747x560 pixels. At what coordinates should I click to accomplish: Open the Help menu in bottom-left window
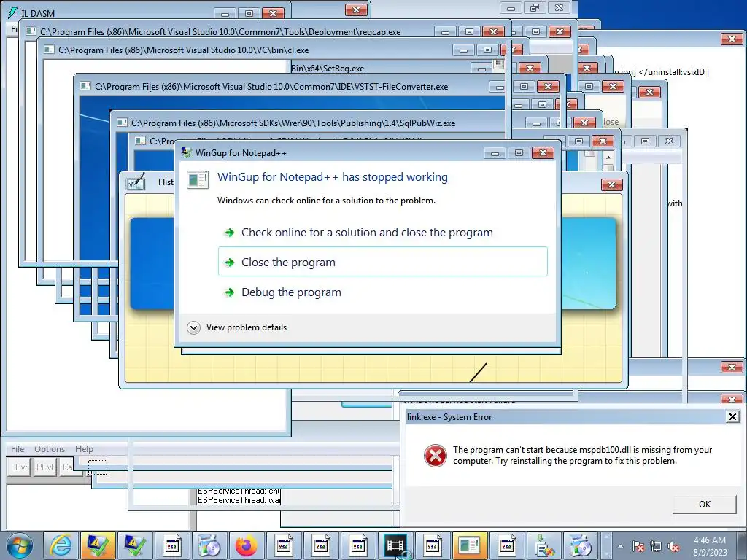tap(84, 449)
